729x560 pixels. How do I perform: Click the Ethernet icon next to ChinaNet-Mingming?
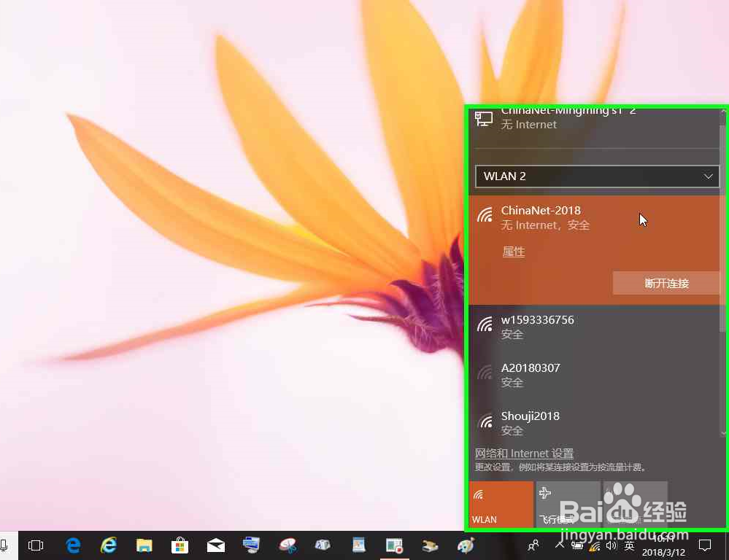(483, 117)
